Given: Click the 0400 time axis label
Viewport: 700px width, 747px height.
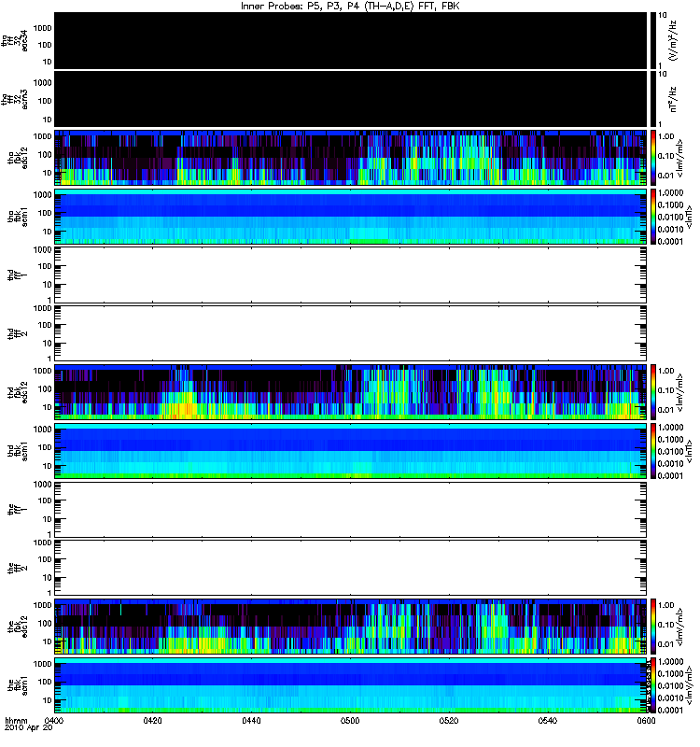Looking at the screenshot, I should 53,720.
